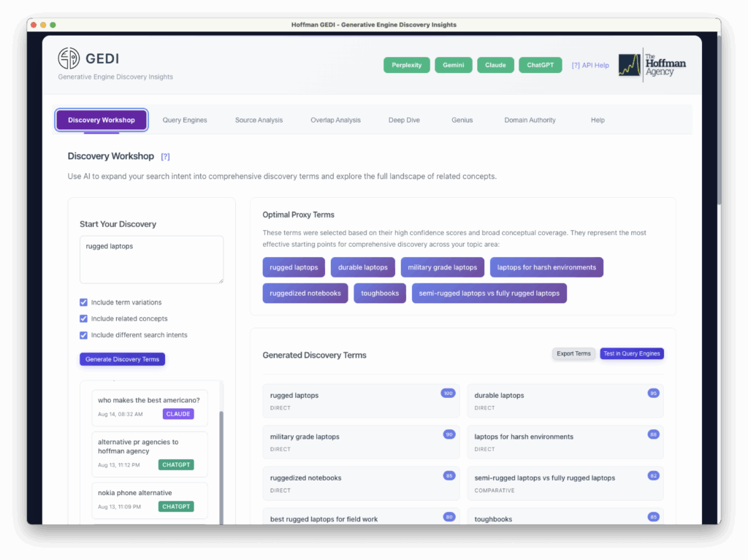Viewport: 748px width, 560px height.
Task: Click Test in Query Engines
Action: [x=631, y=353]
